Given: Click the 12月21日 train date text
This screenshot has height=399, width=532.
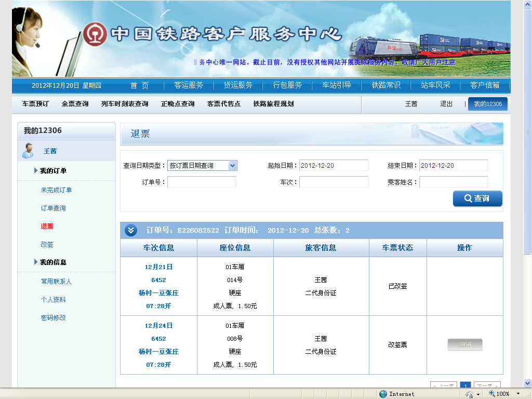Looking at the screenshot, I should pyautogui.click(x=158, y=267).
